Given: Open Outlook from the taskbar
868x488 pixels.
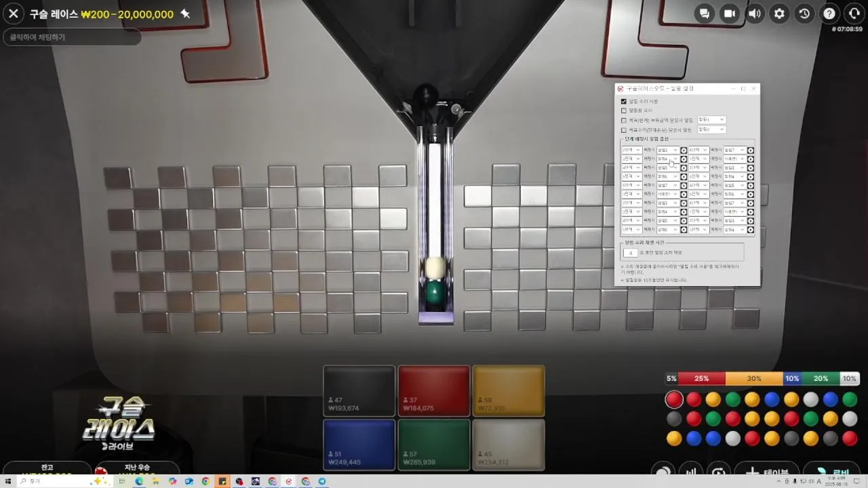Looking at the screenshot, I should pyautogui.click(x=189, y=481).
